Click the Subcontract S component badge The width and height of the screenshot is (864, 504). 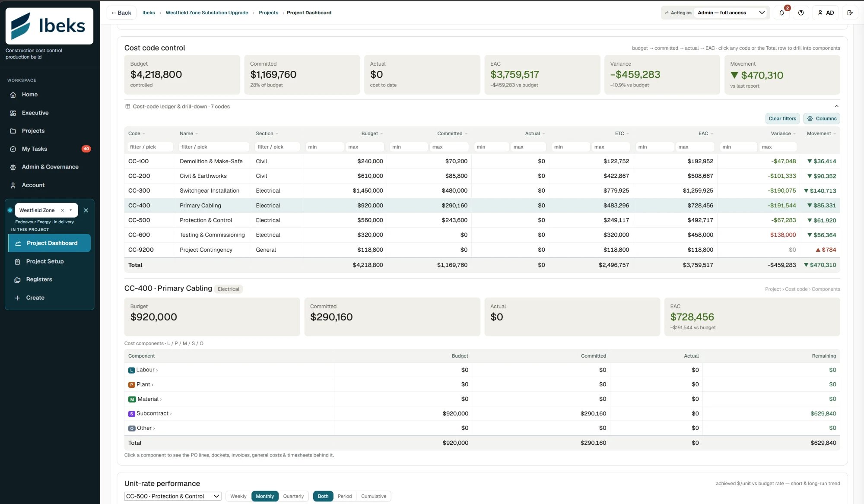pos(132,414)
